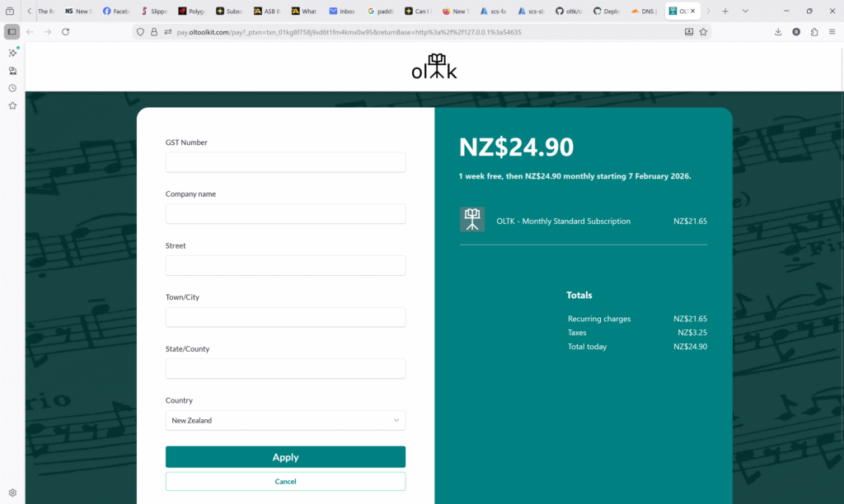Viewport: 844px width, 504px height.
Task: Switch to the Inbox tab
Action: pyautogui.click(x=342, y=12)
